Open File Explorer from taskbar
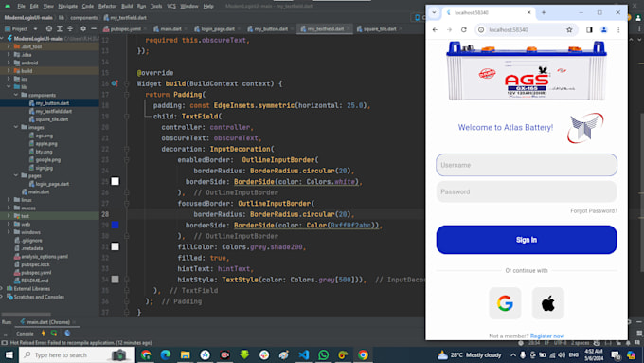The height and width of the screenshot is (363, 644). click(186, 354)
